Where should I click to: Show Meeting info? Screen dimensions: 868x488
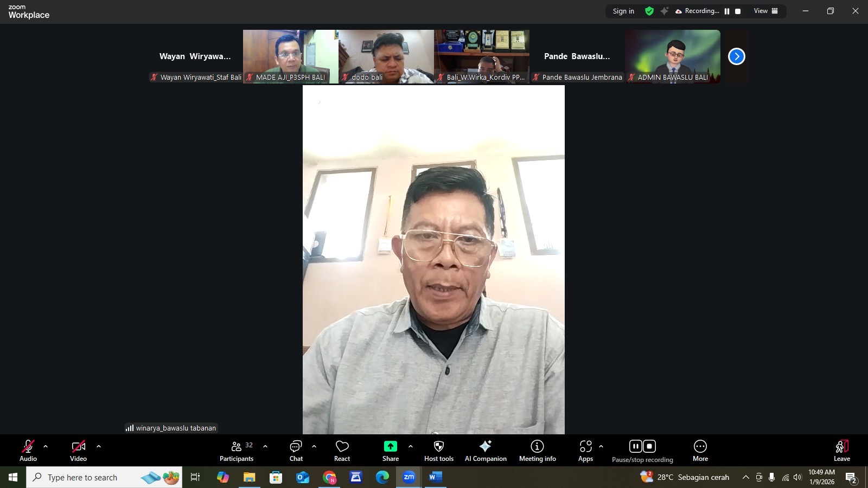tap(537, 451)
